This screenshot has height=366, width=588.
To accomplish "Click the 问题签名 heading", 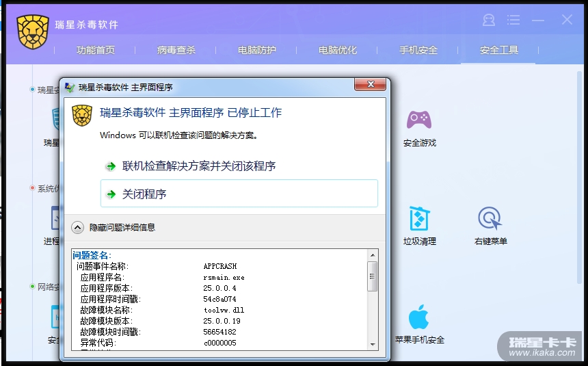I will coord(92,255).
